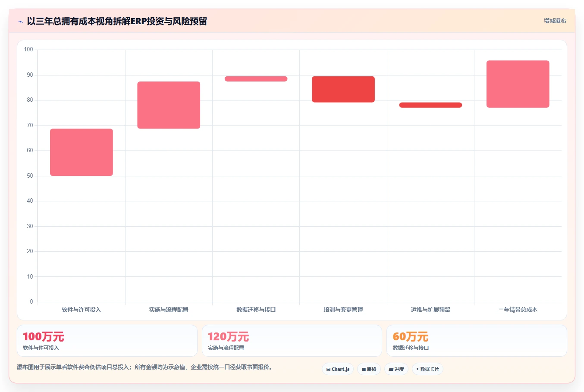This screenshot has height=392, width=584.
Task: Click the 软件与许可投入 caption under 100万元
Action: [41, 348]
